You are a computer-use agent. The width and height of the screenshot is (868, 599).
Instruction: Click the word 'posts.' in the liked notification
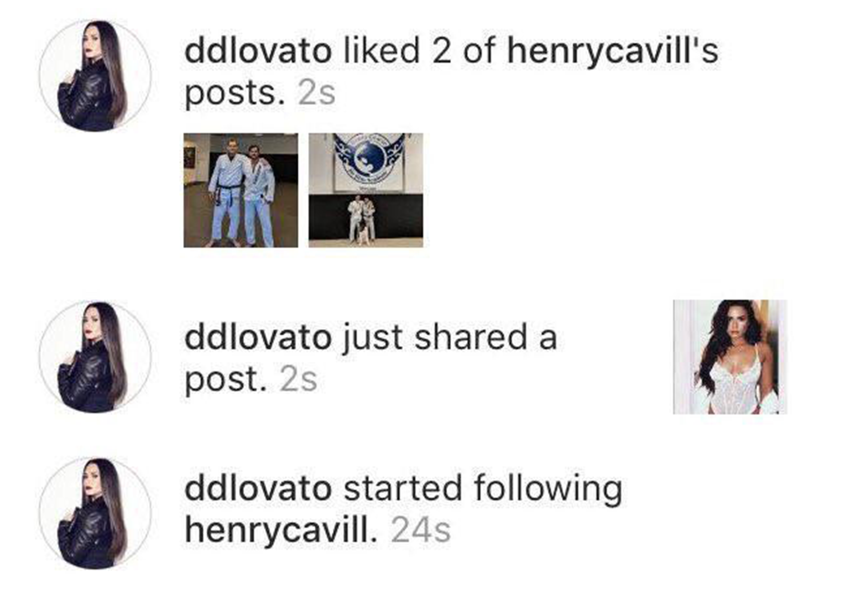(235, 95)
